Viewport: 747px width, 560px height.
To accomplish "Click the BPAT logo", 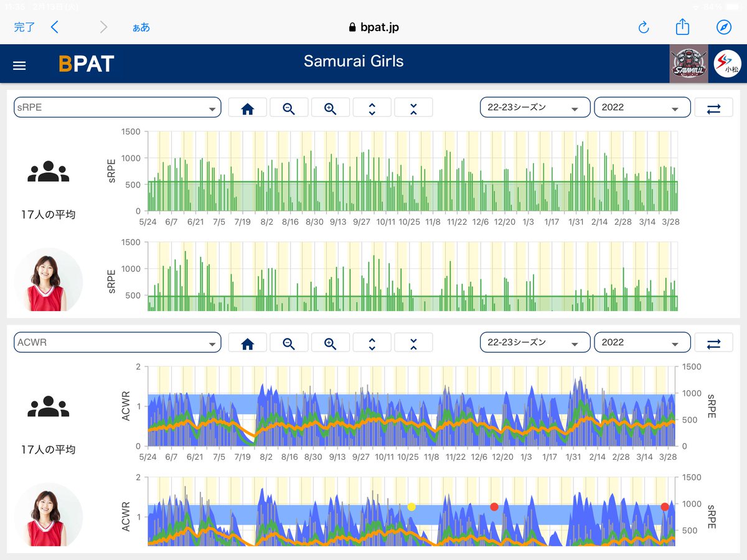I will click(x=87, y=63).
